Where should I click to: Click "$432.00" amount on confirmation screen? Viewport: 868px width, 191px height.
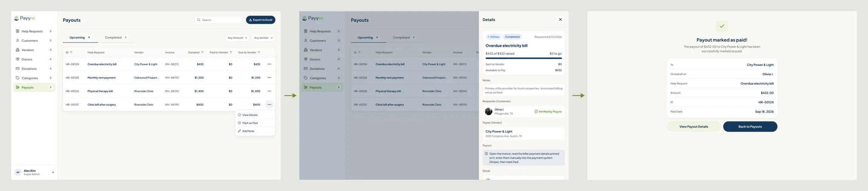click(x=767, y=93)
